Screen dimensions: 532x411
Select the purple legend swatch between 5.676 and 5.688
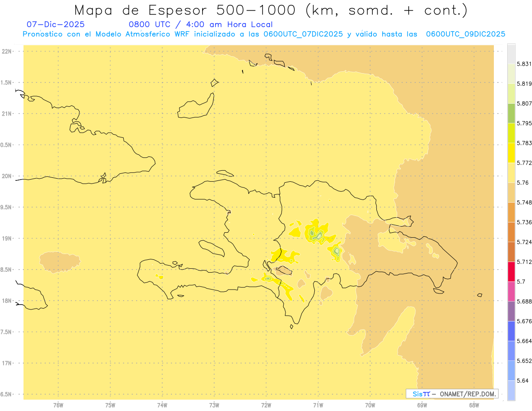511,311
